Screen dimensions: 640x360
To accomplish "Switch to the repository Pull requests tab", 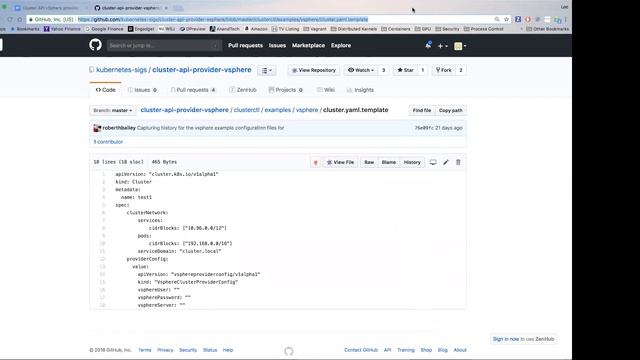I will tap(193, 90).
